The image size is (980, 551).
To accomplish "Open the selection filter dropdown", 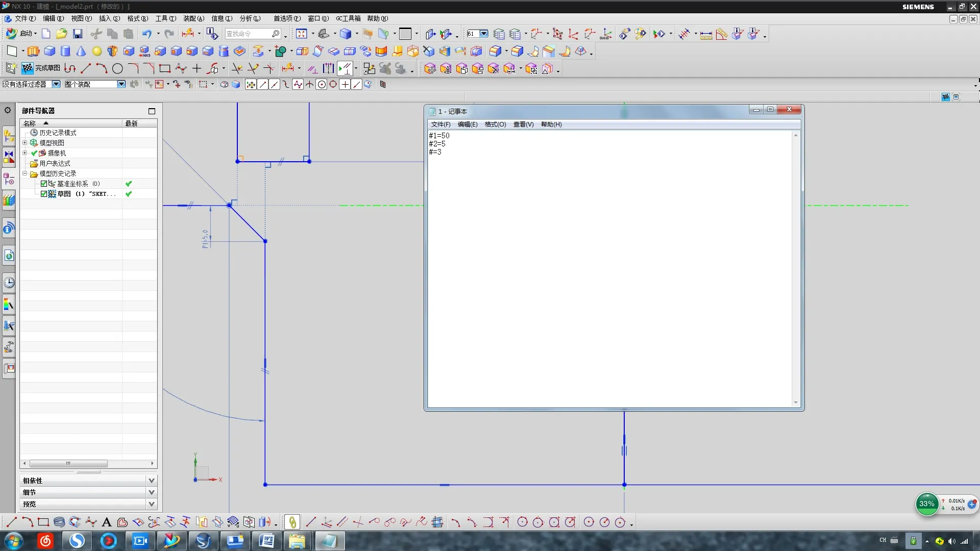I will (x=56, y=84).
